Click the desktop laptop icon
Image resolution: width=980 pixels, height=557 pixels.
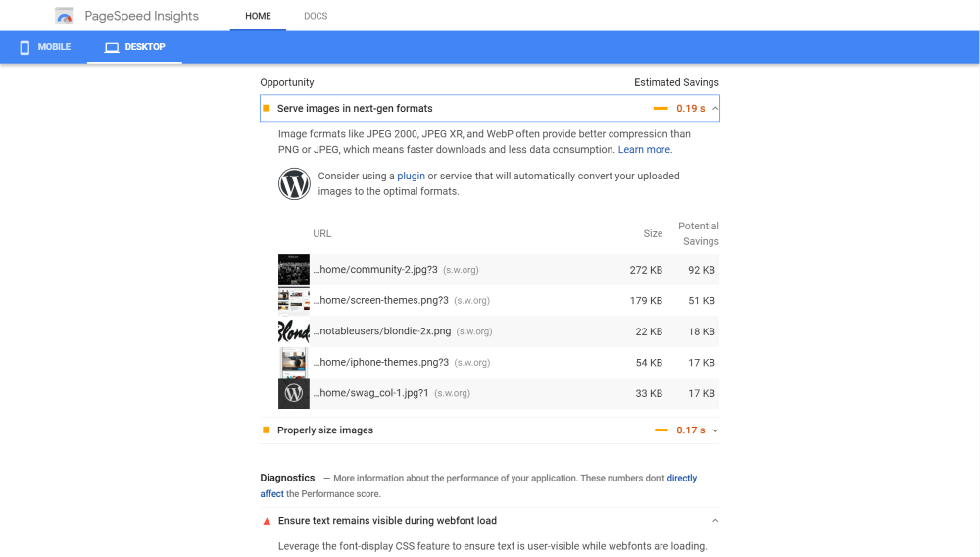(112, 47)
